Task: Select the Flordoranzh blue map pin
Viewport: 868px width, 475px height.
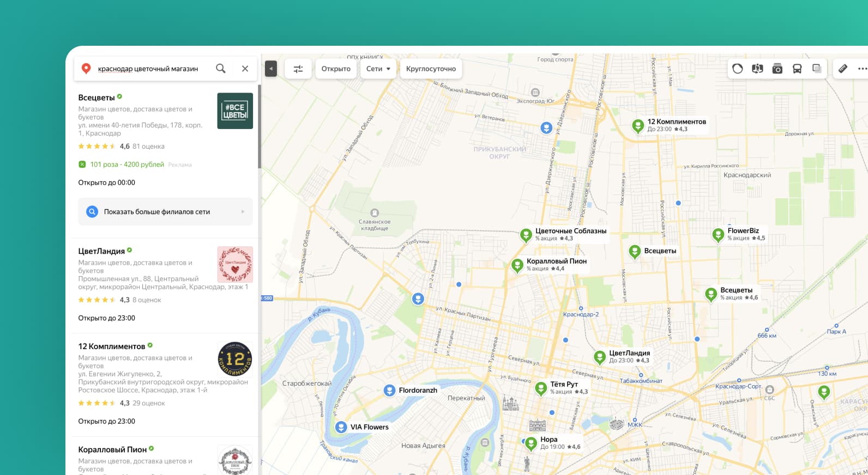Action: [389, 390]
